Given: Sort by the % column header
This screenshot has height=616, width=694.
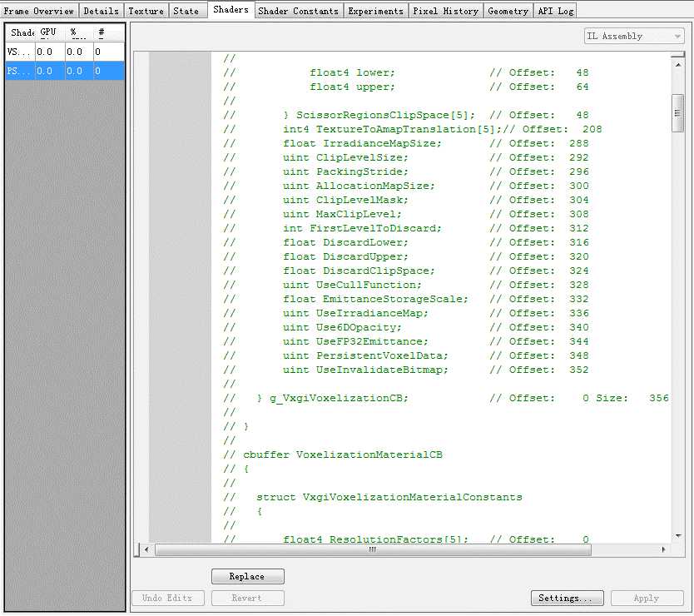Looking at the screenshot, I should pos(79,32).
